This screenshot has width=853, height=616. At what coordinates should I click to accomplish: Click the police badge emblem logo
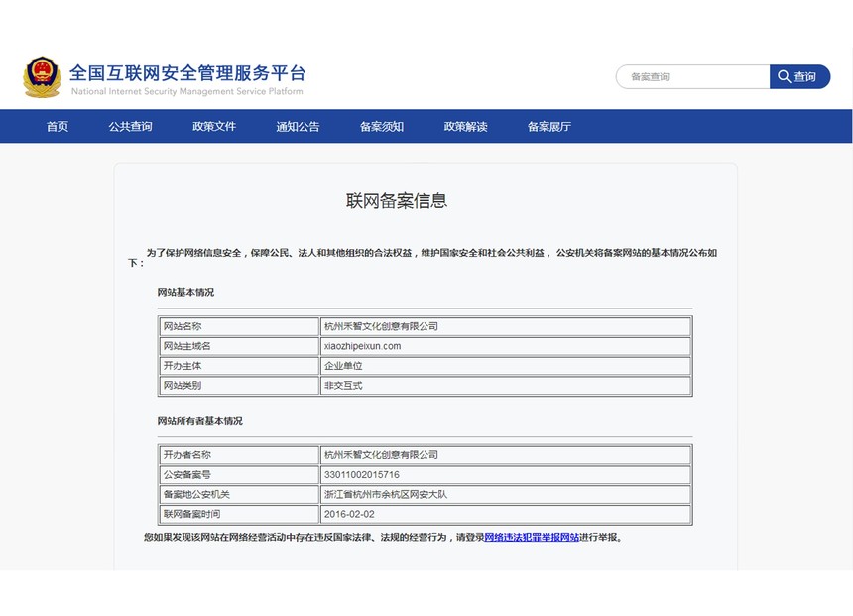42,76
